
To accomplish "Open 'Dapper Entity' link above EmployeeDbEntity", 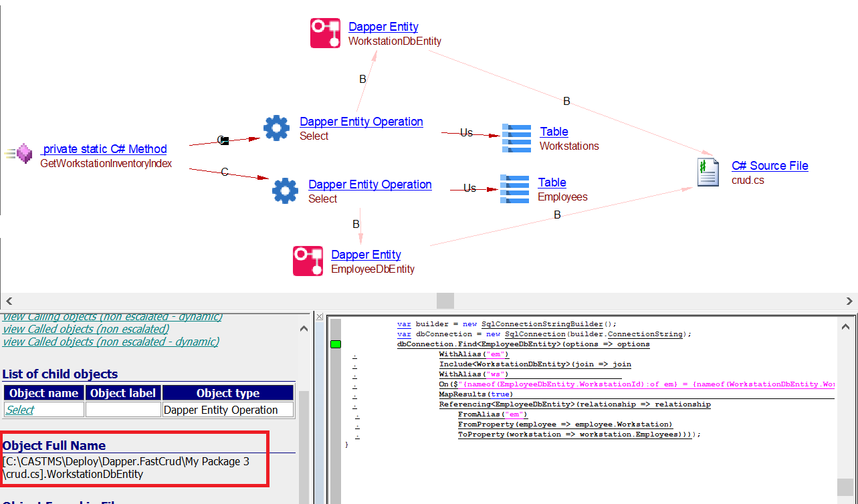I will click(366, 255).
